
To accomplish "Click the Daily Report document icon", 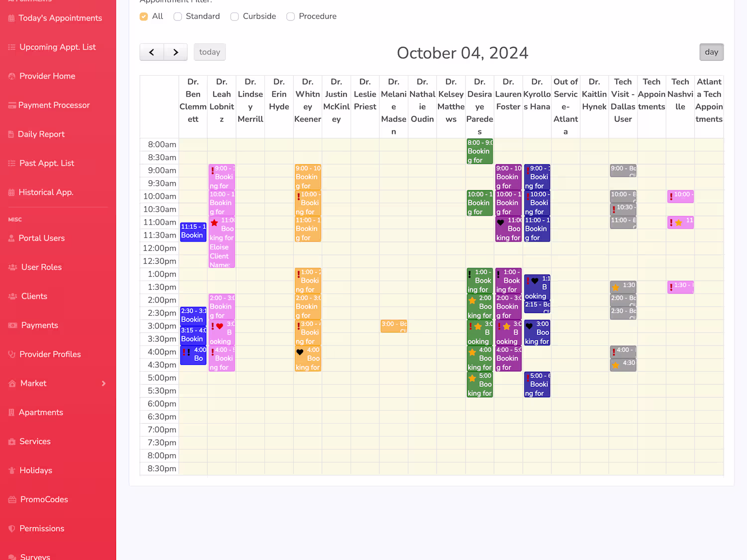I will pyautogui.click(x=11, y=134).
